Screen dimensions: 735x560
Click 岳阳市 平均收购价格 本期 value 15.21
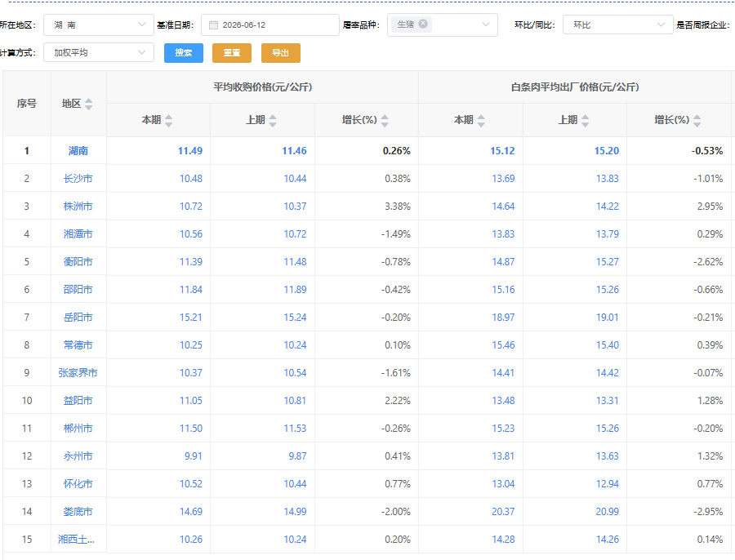point(191,318)
